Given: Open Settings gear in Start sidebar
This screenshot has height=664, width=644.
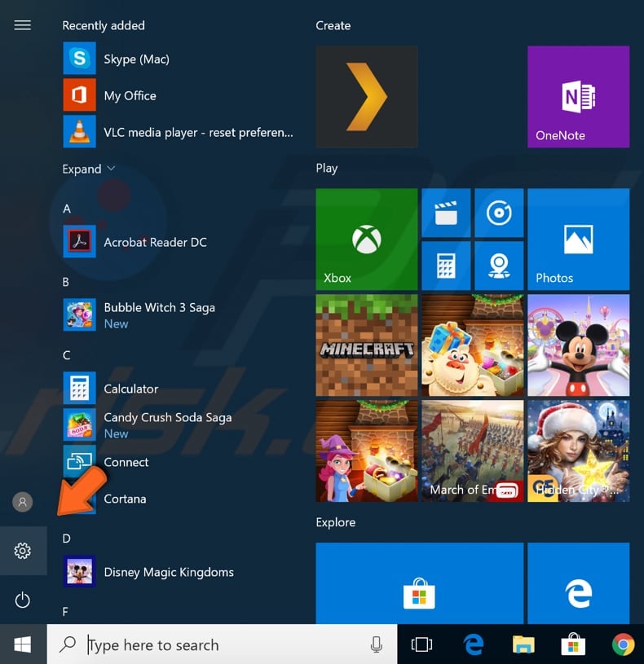Looking at the screenshot, I should point(23,551).
